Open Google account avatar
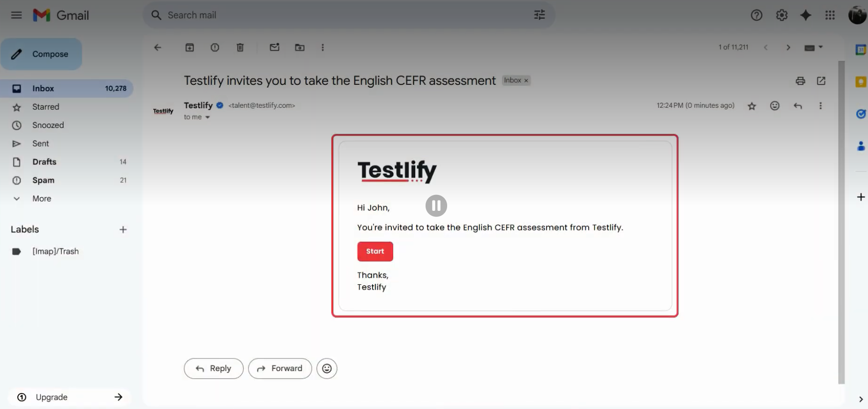The image size is (868, 409). (x=858, y=15)
